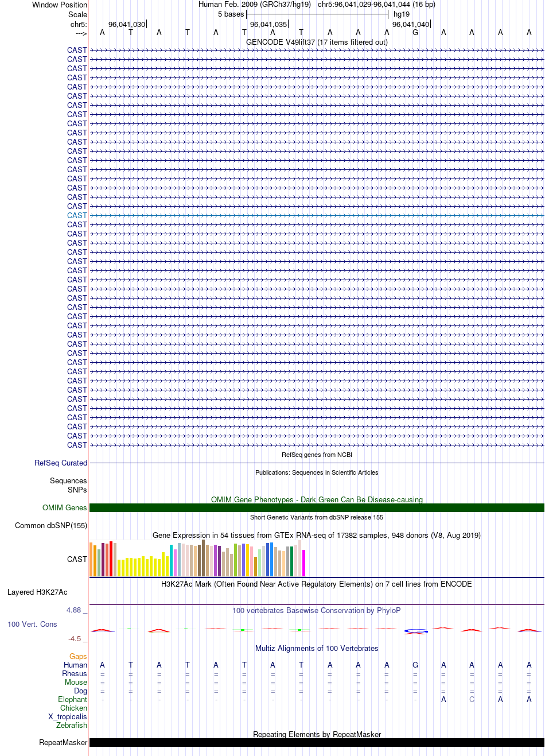Select the Dog species row label
545x756 pixels.
coord(80,691)
